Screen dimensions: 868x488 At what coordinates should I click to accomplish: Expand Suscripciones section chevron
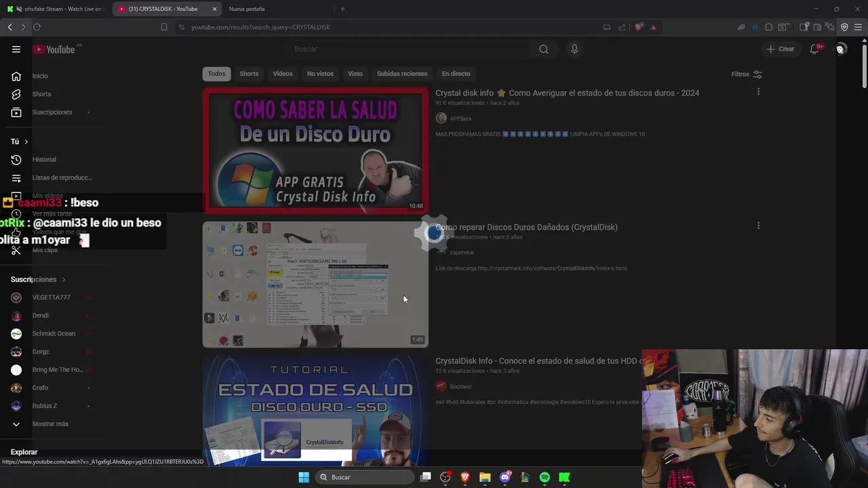coord(64,279)
